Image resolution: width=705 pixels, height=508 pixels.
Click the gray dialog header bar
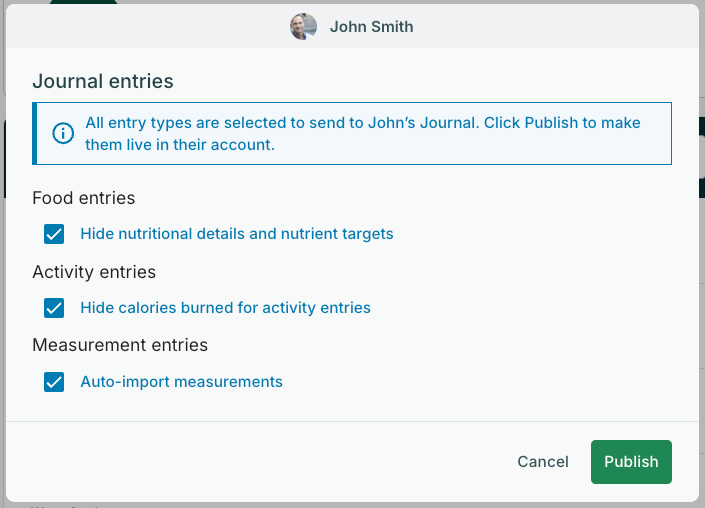[550, 27]
